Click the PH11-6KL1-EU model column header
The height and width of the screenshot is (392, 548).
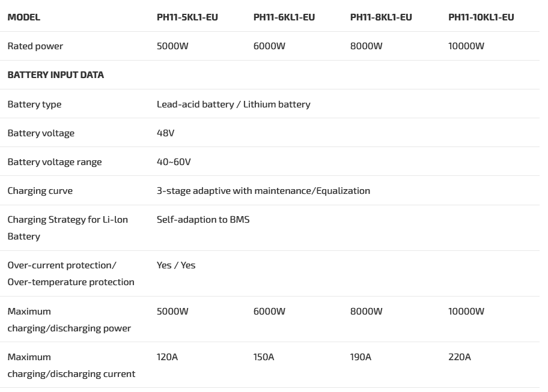[284, 17]
